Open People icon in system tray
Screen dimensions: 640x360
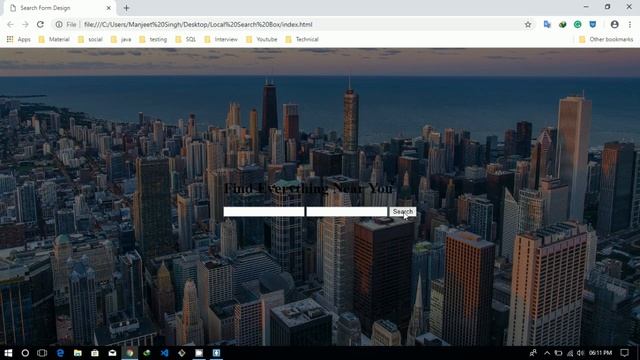[x=533, y=353]
